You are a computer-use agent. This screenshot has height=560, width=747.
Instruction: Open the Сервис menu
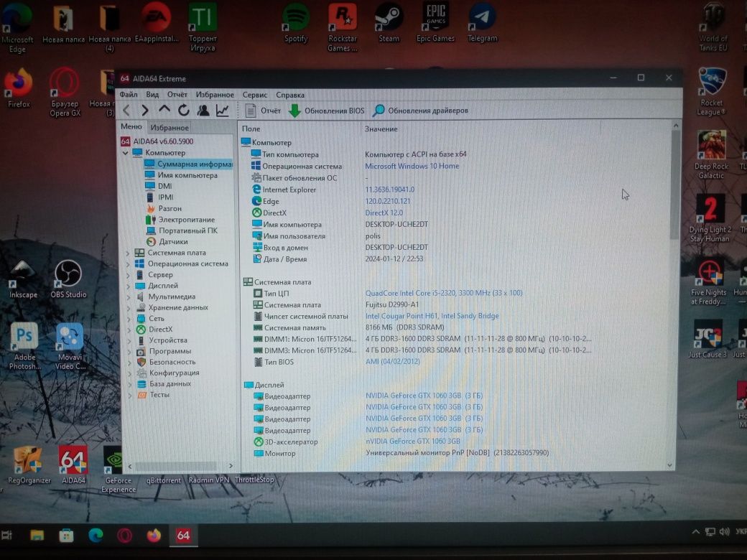255,94
